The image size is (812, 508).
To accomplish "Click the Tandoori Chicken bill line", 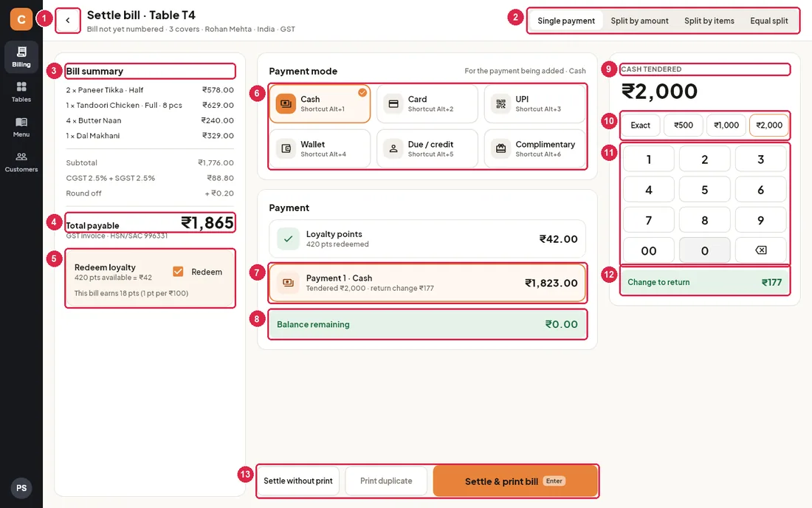I will click(150, 105).
